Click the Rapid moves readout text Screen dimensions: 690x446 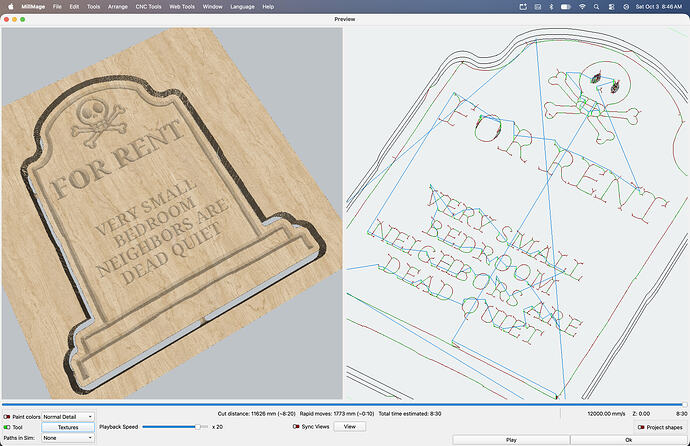[x=337, y=413]
